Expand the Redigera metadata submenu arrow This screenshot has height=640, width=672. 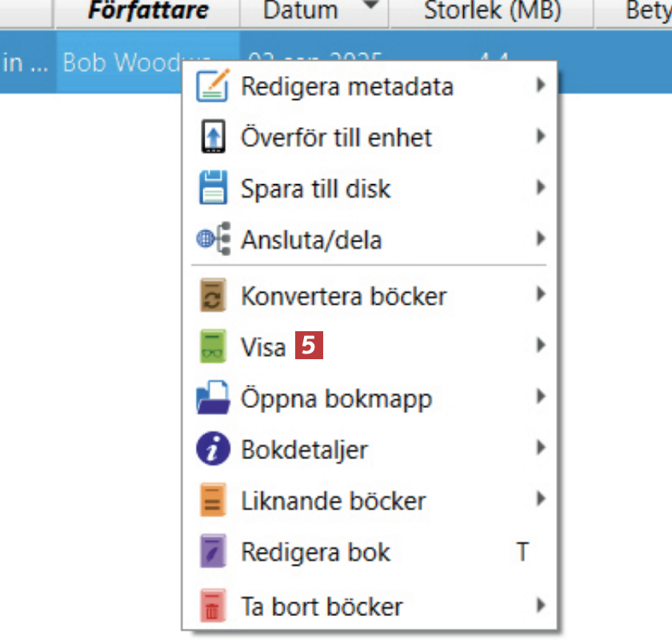[x=541, y=85]
